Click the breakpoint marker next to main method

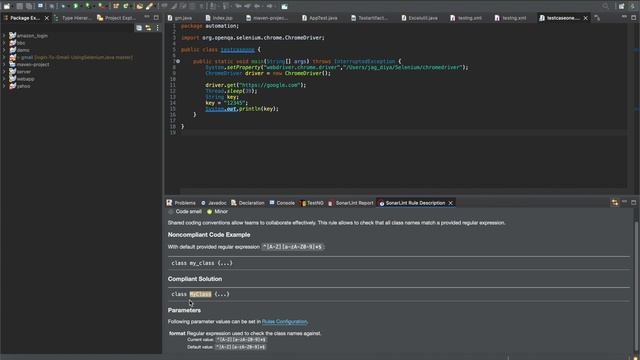pos(178,61)
